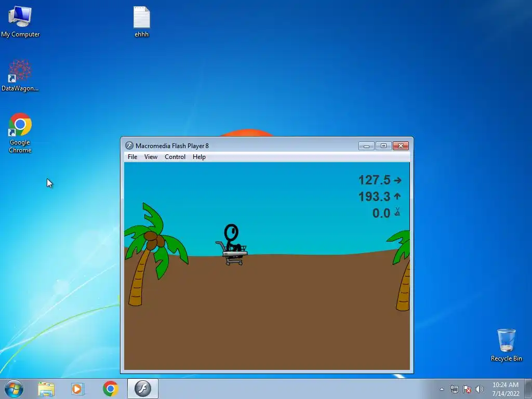
Task: Show hidden system tray icons
Action: pyautogui.click(x=442, y=389)
